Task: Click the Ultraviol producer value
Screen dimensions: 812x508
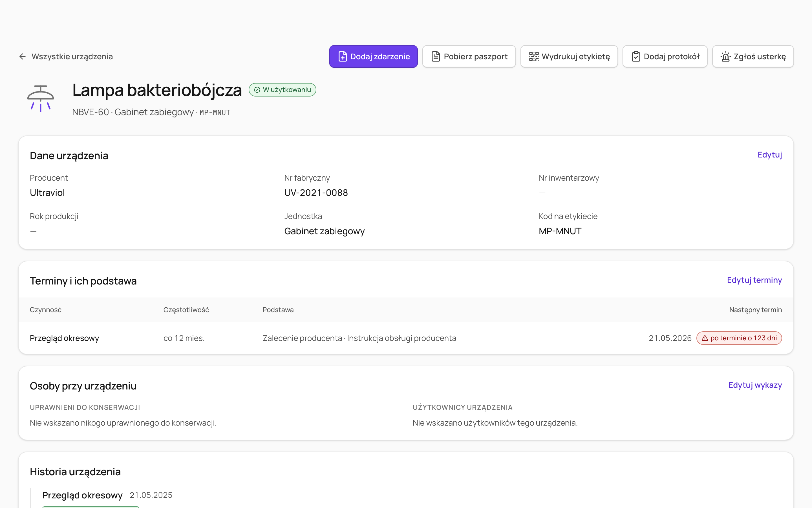Action: (47, 193)
